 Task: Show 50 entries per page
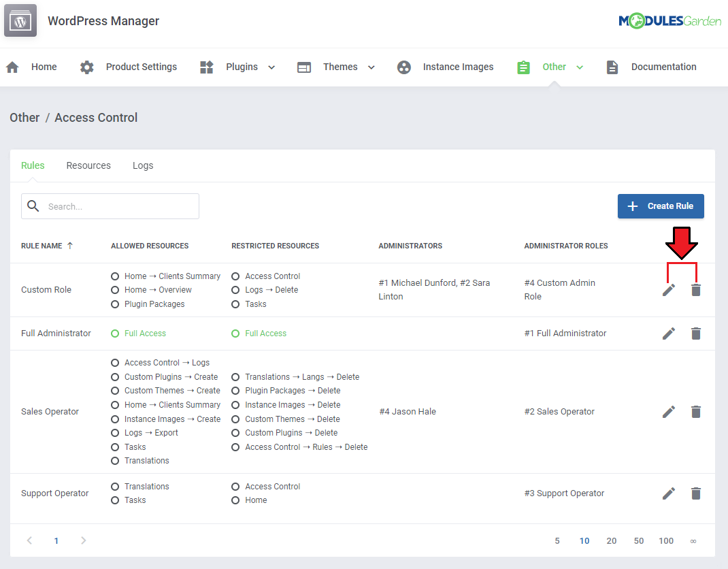click(x=639, y=541)
